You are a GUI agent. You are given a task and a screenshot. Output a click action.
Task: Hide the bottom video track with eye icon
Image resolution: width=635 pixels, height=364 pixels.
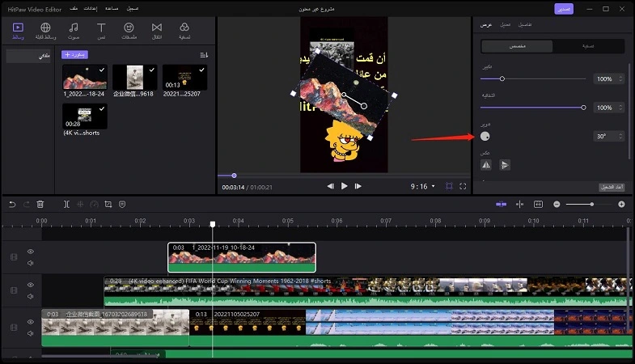click(x=31, y=322)
